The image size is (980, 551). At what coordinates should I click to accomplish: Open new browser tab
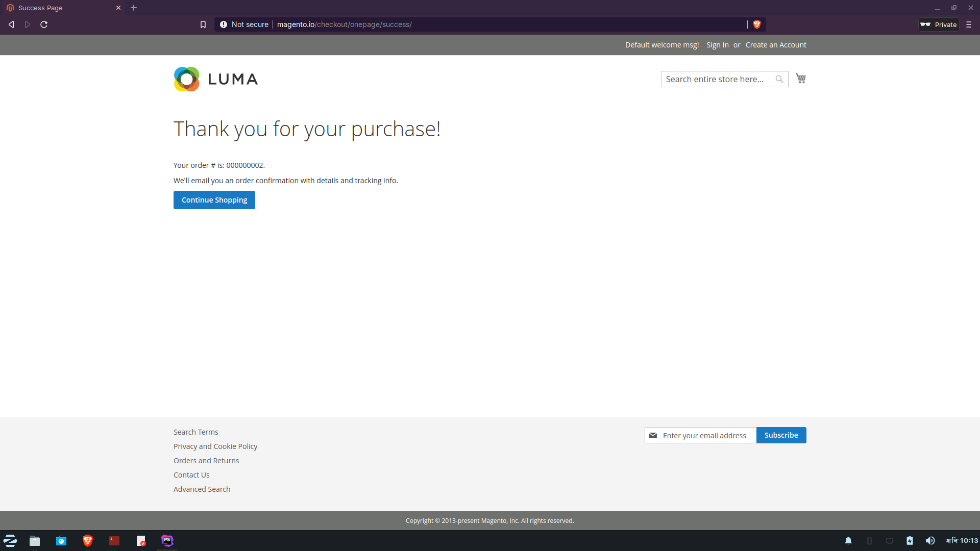tap(134, 8)
